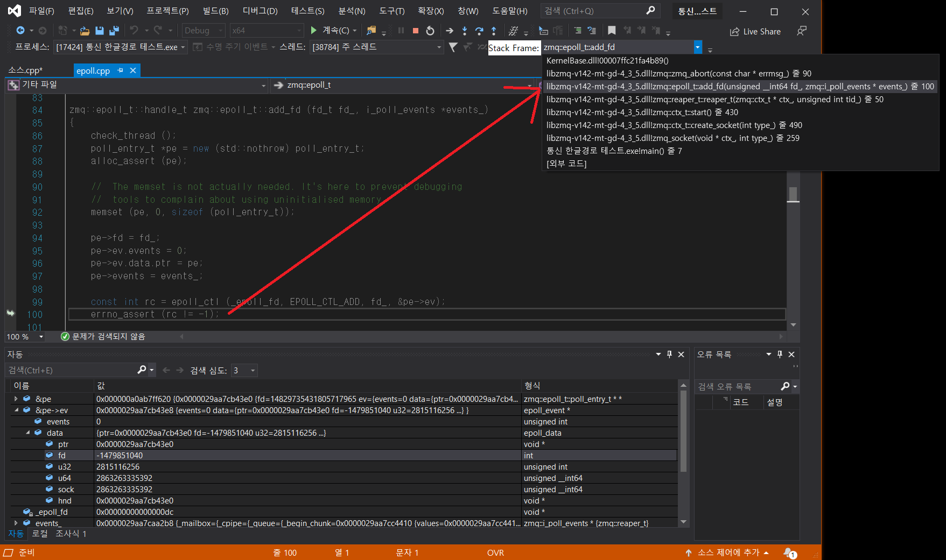Pause execution with the Break All icon
This screenshot has width=946, height=560.
coord(401,31)
